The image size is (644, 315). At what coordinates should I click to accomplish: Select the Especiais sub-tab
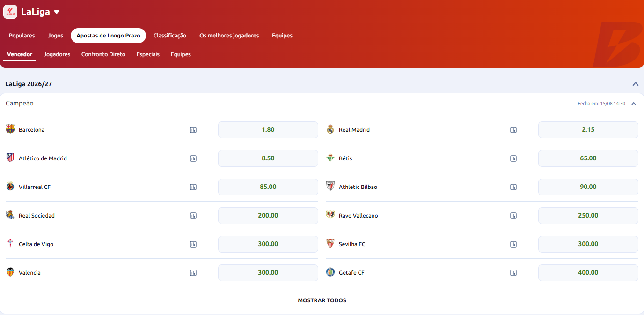point(148,54)
